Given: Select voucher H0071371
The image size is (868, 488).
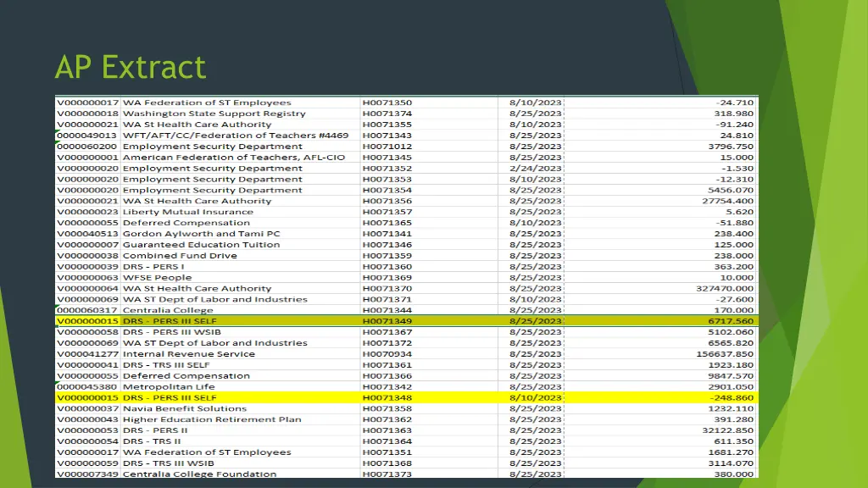Looking at the screenshot, I should [387, 299].
